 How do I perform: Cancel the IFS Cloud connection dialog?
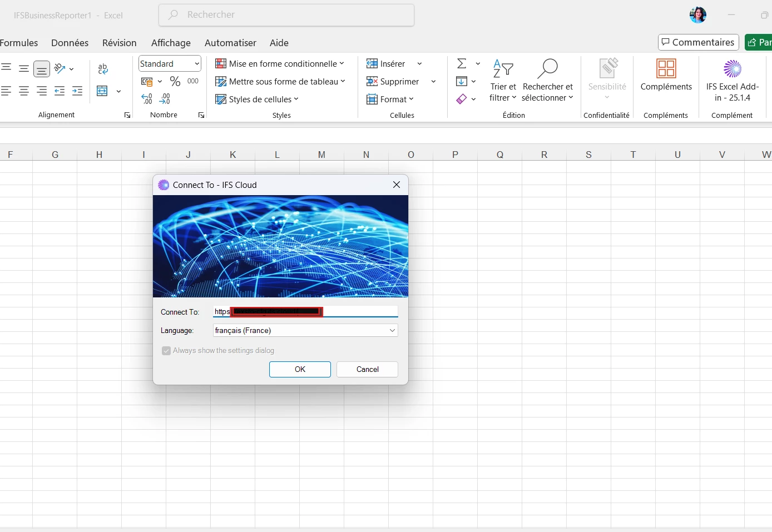point(367,370)
